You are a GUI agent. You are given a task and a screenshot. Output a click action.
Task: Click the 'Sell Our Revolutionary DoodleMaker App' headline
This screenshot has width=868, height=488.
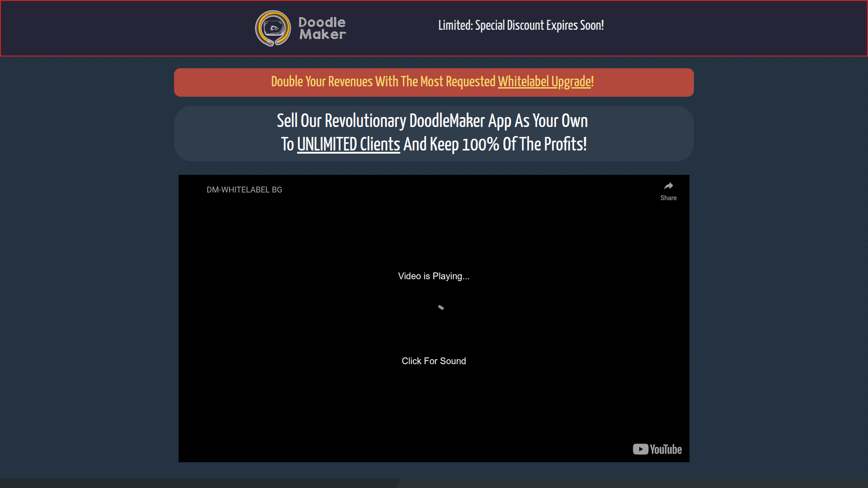(x=432, y=121)
